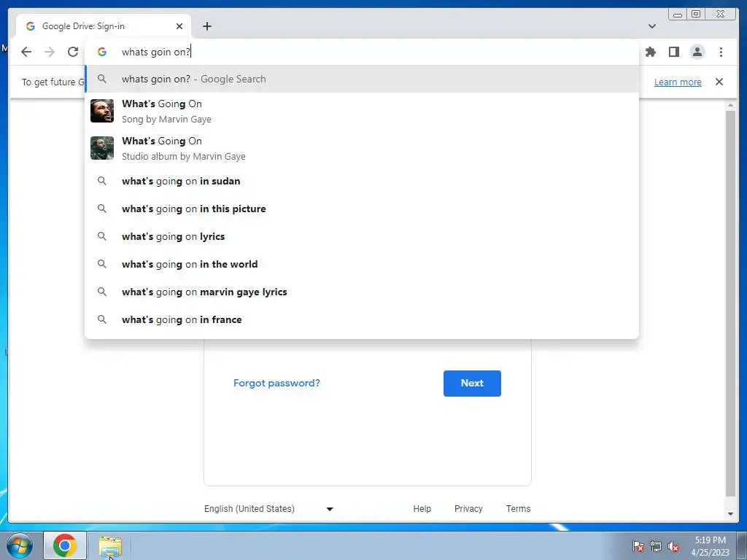Click search icon beside 'lyrics' suggestion
Image resolution: width=747 pixels, height=560 pixels.
click(102, 236)
